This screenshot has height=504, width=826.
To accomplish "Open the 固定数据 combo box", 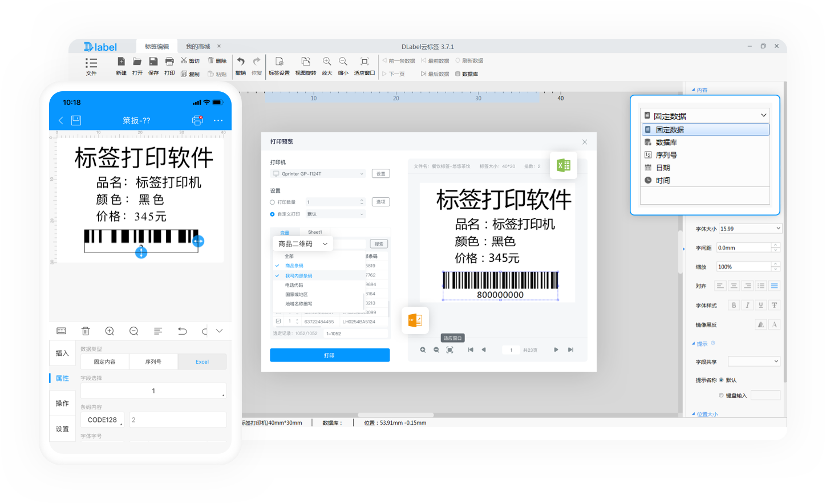I will tap(705, 115).
